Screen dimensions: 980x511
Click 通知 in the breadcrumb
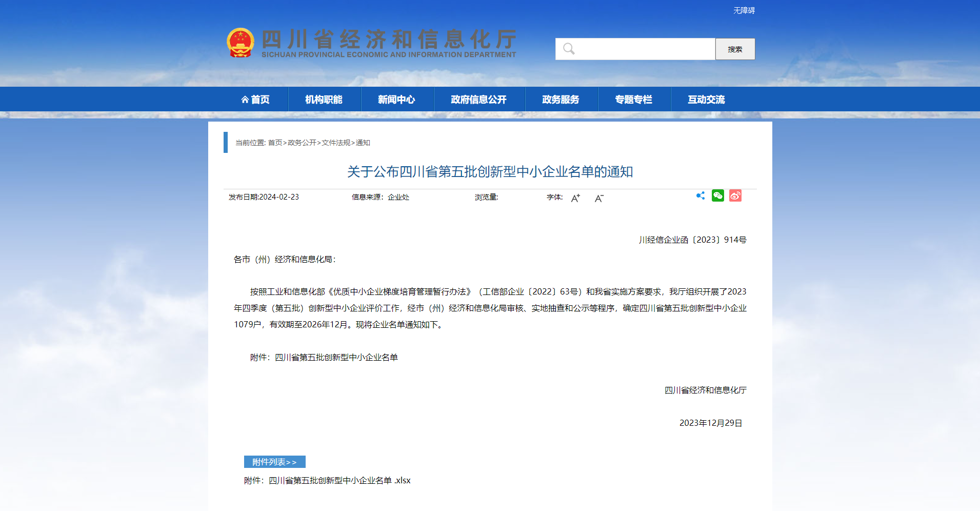pos(363,143)
